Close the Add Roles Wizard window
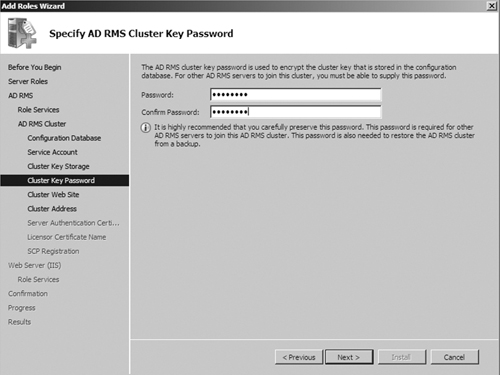The height and width of the screenshot is (375, 500). coord(492,6)
